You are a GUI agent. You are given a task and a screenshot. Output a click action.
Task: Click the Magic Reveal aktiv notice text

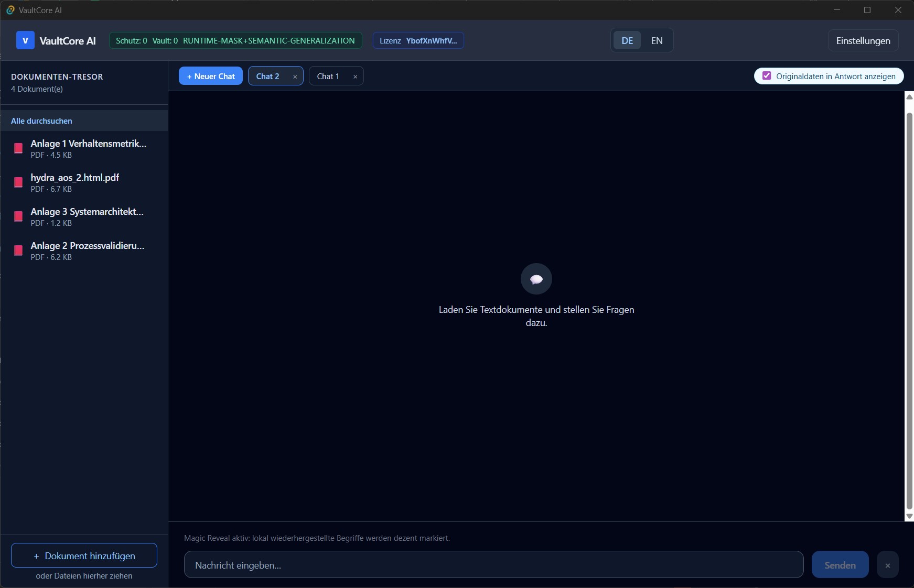click(317, 538)
